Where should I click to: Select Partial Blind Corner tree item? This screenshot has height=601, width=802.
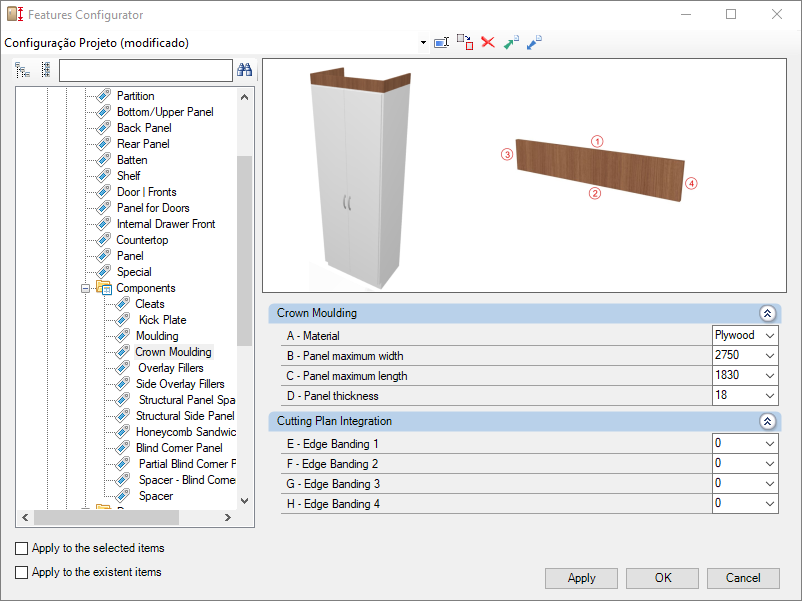pyautogui.click(x=187, y=463)
